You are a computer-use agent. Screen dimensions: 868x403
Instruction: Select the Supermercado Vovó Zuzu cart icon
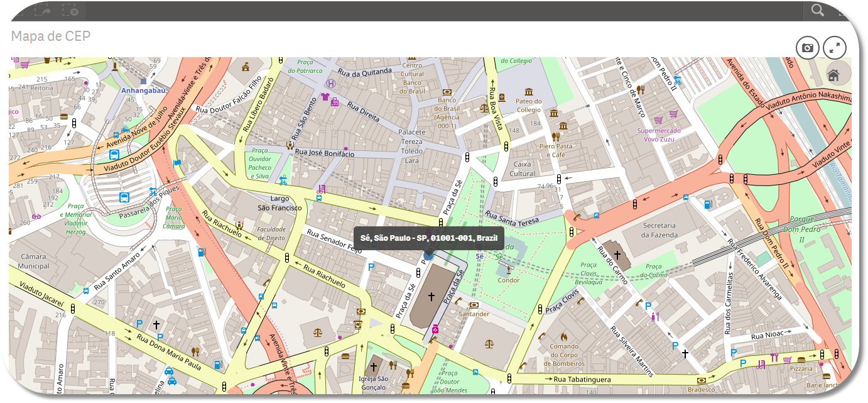coord(658,119)
